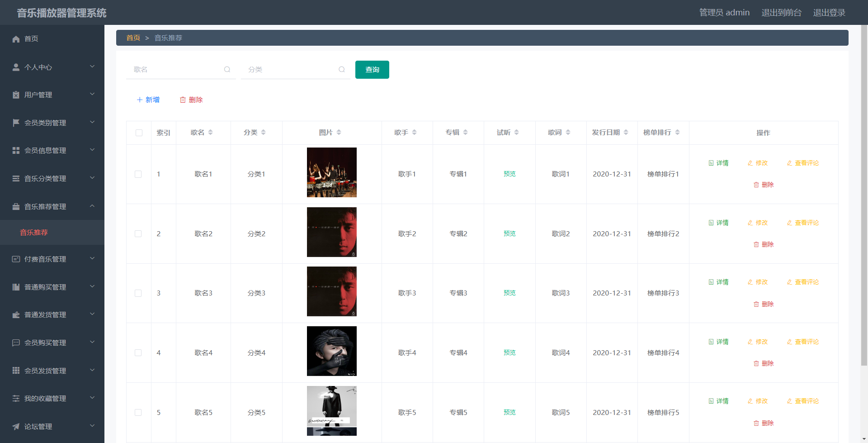868x443 pixels.
Task: Click the 音乐分类管理 sidebar icon
Action: tap(16, 178)
